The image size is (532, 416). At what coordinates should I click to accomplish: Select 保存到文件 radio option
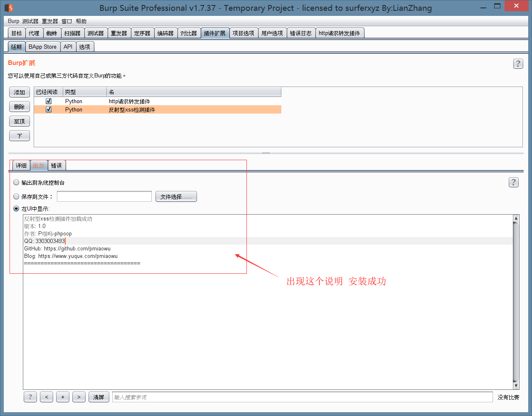(x=16, y=196)
